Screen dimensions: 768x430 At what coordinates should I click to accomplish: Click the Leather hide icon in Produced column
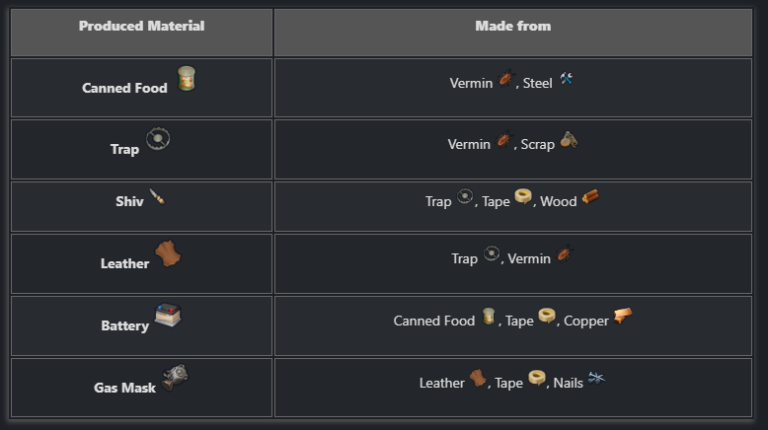(x=167, y=255)
